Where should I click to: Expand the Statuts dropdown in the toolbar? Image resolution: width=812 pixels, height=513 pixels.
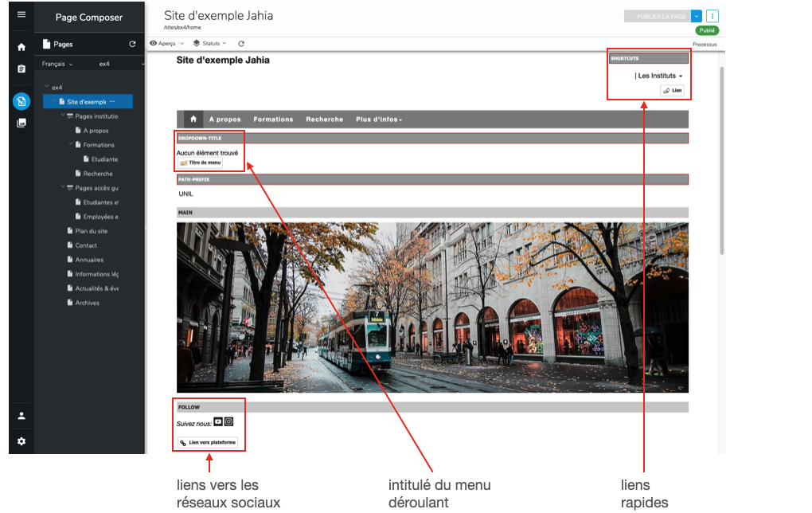[210, 44]
